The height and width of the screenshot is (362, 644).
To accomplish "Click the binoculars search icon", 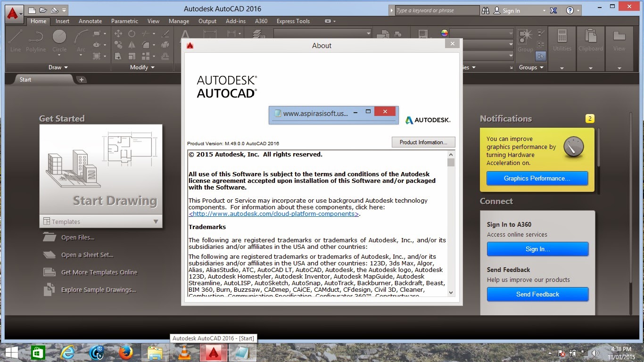I will pos(486,10).
